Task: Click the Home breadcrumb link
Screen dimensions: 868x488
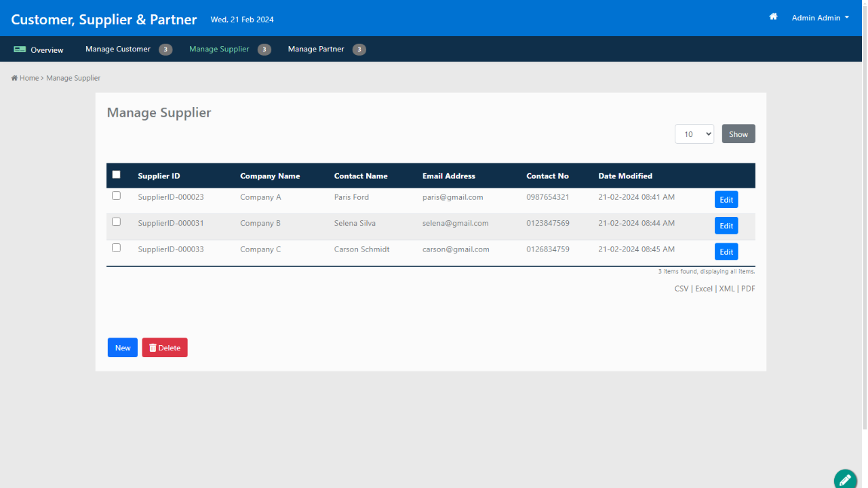Action: [x=28, y=78]
